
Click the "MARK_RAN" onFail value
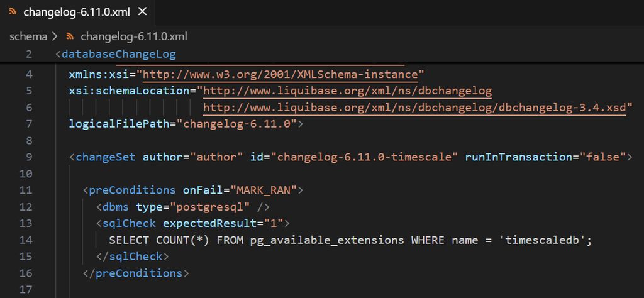(x=265, y=190)
